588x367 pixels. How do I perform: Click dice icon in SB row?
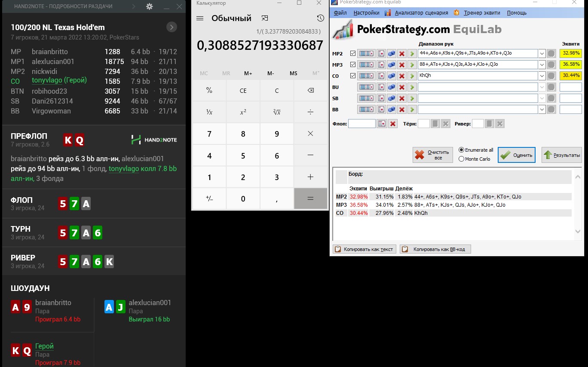392,98
